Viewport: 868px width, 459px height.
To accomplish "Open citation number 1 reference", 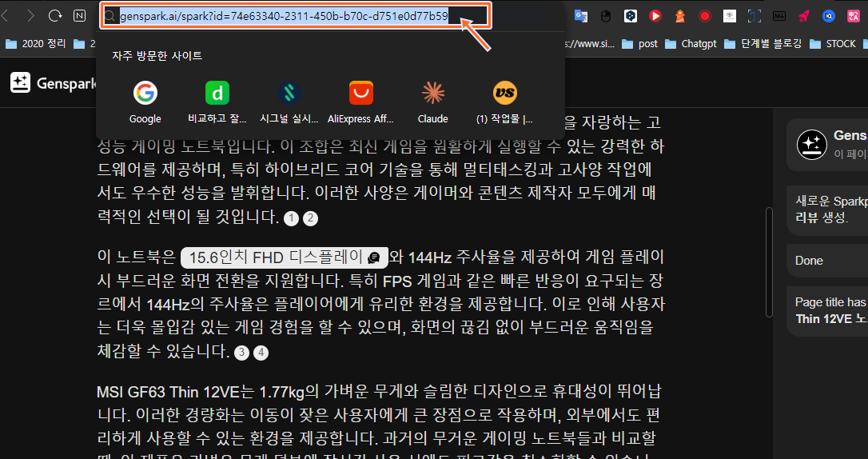I will click(291, 218).
